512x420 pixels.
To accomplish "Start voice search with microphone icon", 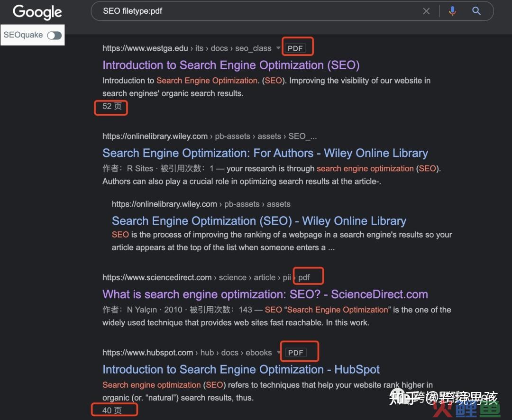I will (452, 11).
